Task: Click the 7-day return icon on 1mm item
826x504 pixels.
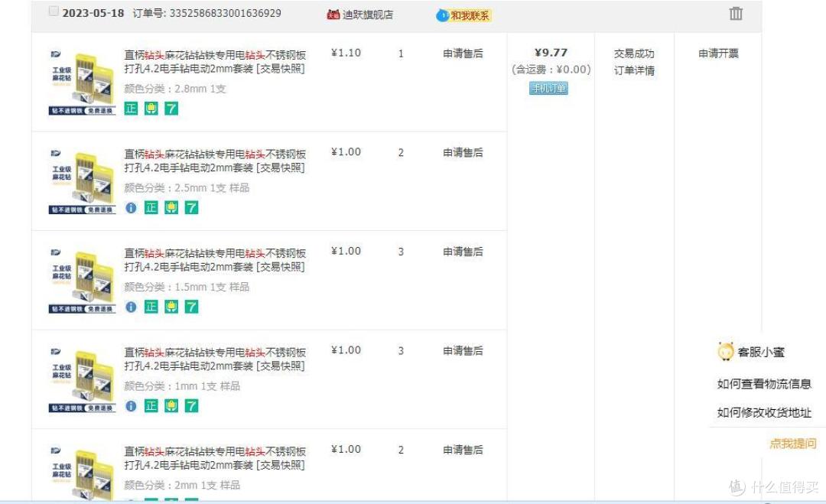Action: (x=191, y=405)
